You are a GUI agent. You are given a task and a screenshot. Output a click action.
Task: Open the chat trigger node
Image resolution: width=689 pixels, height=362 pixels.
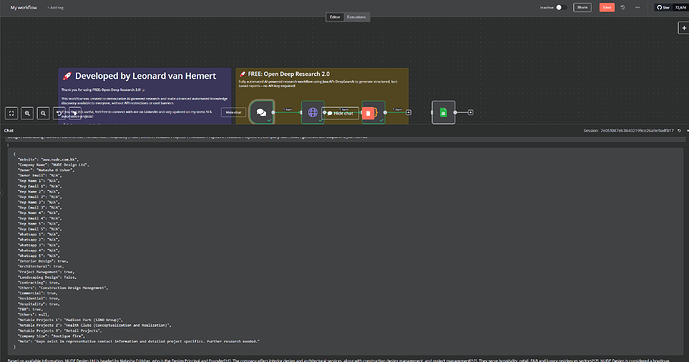[x=261, y=112]
